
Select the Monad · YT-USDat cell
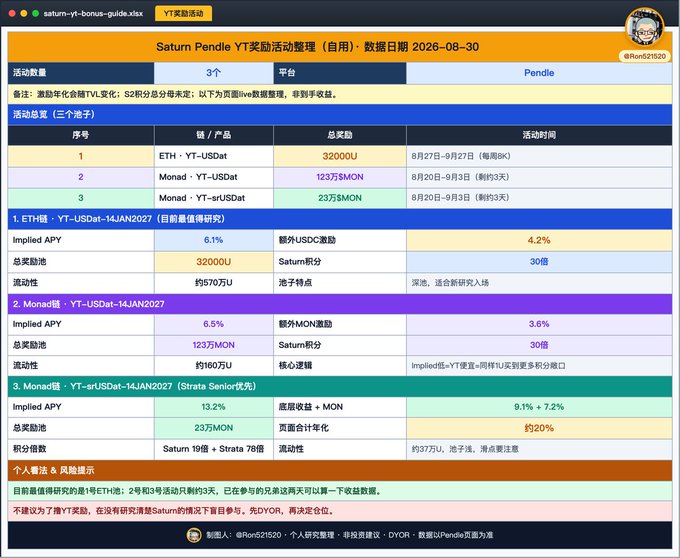coord(214,177)
